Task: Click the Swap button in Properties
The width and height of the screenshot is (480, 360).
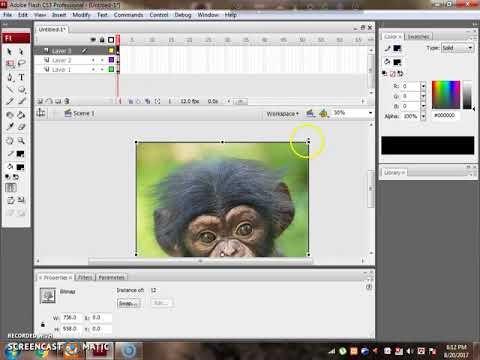Action: [129, 303]
